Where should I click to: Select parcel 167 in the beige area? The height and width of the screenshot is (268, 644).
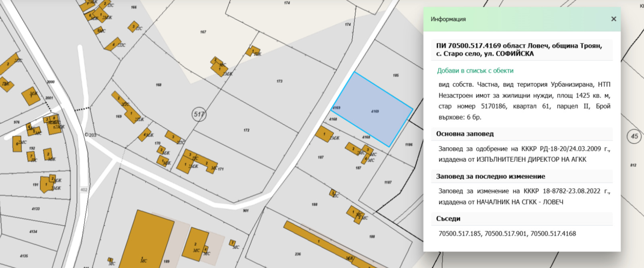click(x=203, y=32)
